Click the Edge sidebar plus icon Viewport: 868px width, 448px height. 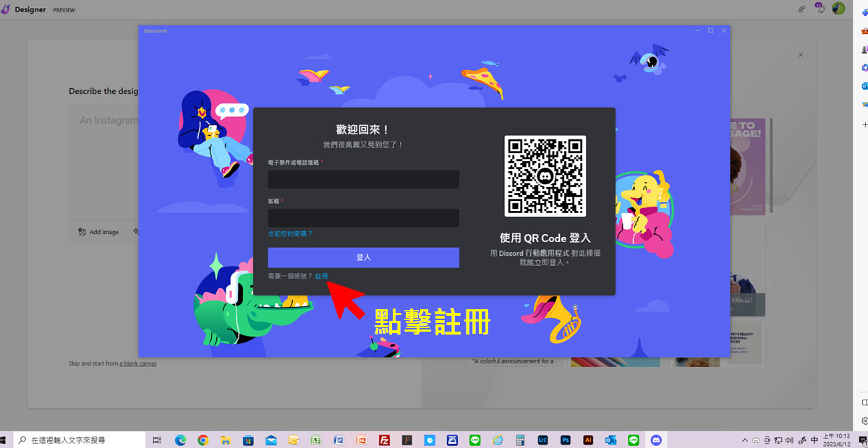(x=864, y=124)
